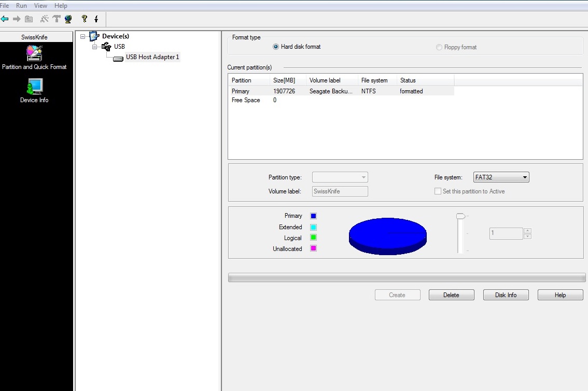Collapse the USB tree branch

click(x=95, y=47)
